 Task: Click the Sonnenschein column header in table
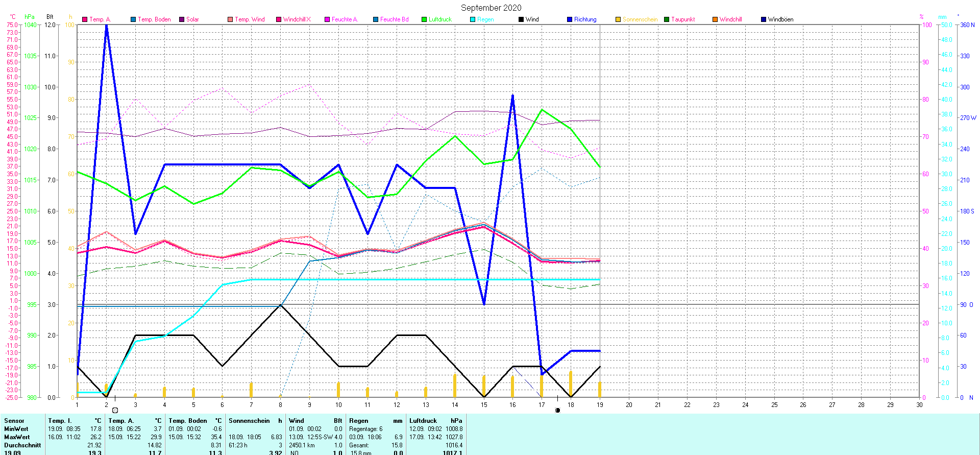click(x=249, y=421)
